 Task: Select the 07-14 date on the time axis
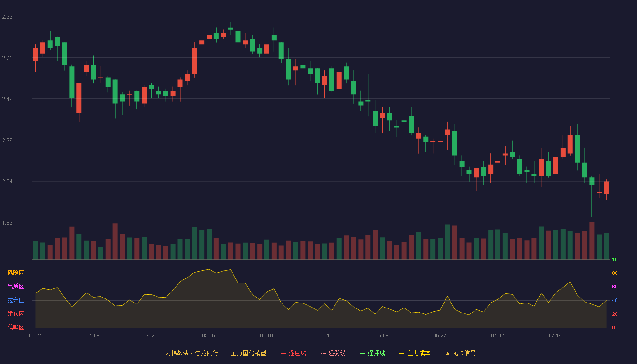coord(555,335)
